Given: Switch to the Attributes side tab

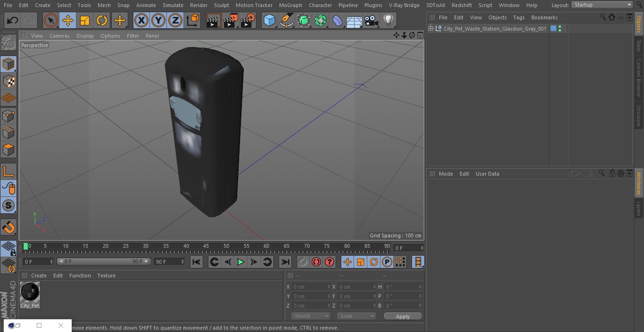Looking at the screenshot, I should click(x=639, y=183).
